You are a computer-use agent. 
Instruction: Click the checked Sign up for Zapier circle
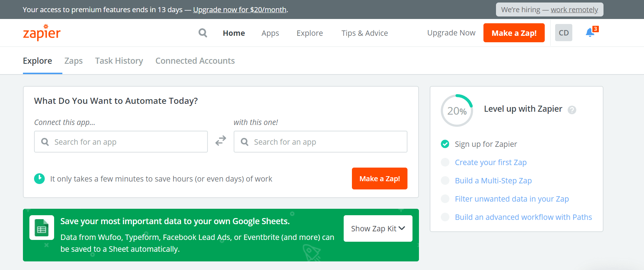[x=445, y=144]
